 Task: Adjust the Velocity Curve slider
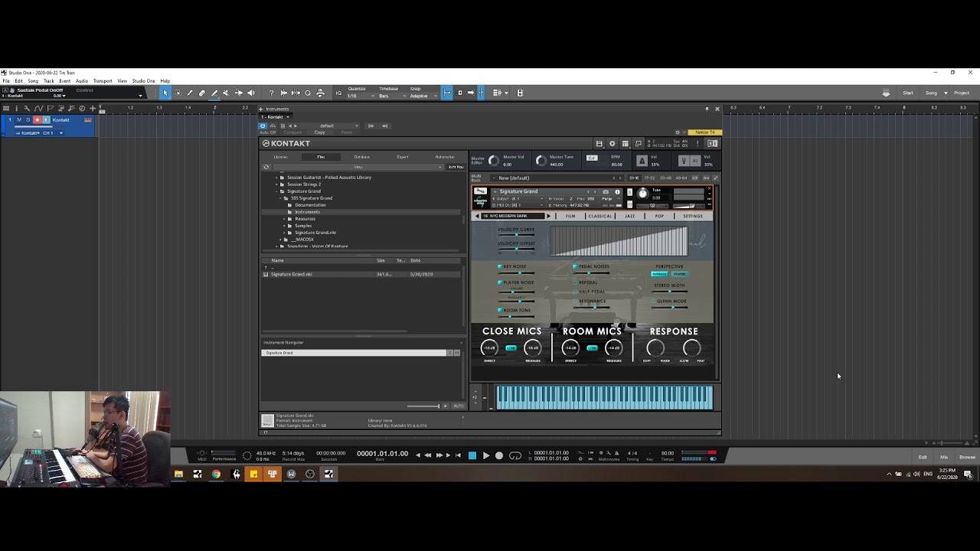tap(517, 235)
